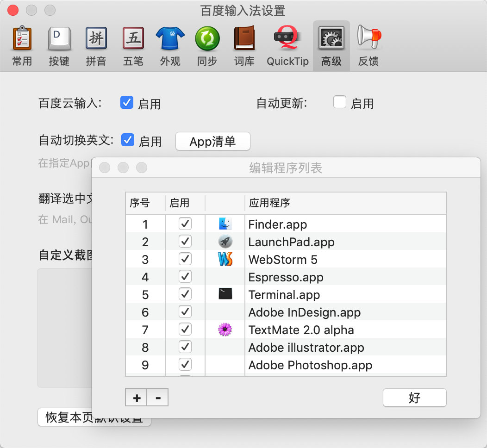The height and width of the screenshot is (448, 487).
Task: Add an application with plus button
Action: (x=137, y=398)
